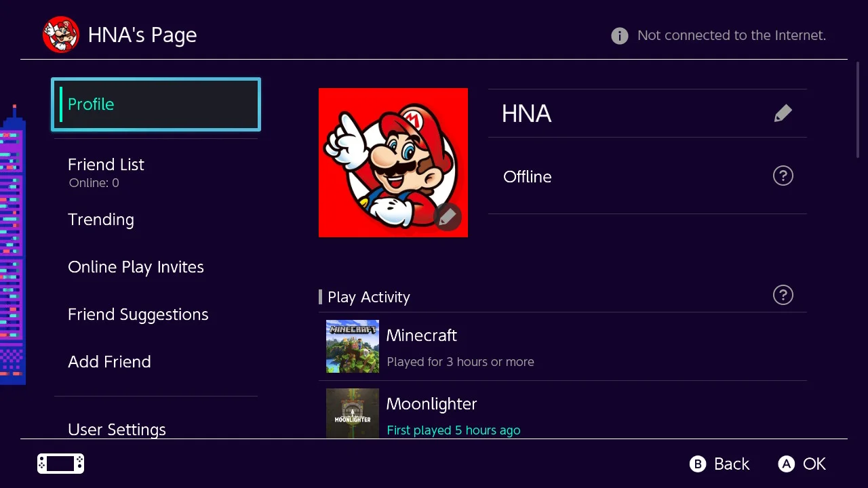Click the Moonlighter title in Play Activity

coord(432,404)
